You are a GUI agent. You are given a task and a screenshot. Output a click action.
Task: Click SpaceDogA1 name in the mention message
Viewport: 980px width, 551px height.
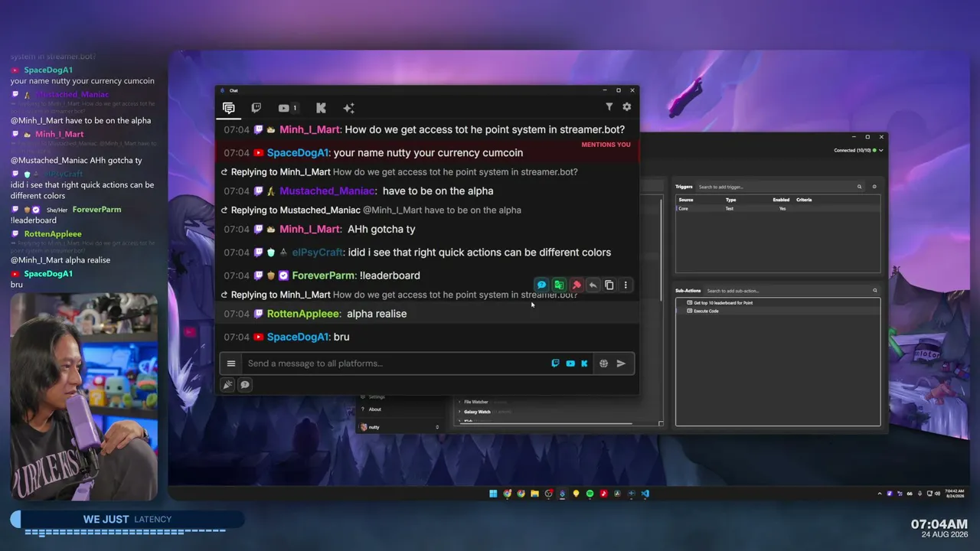[x=298, y=152]
